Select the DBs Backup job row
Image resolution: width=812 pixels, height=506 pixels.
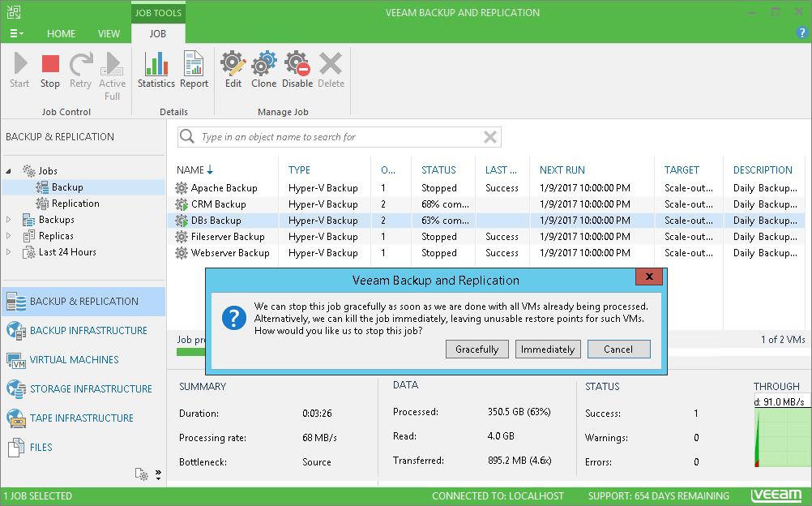pyautogui.click(x=486, y=221)
